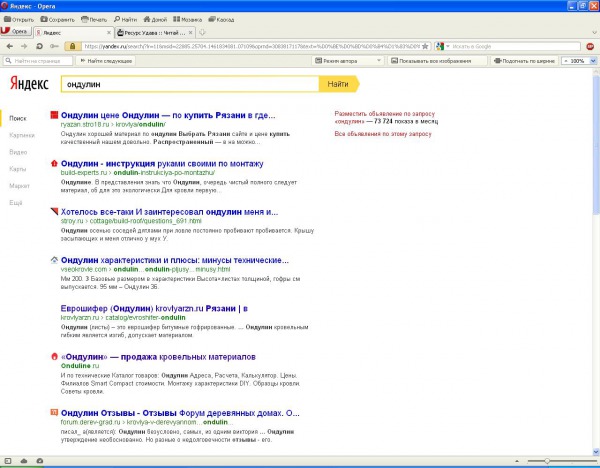
Task: Open result Еврошифер (Ондулин) krovlyarzn.ru
Action: click(x=154, y=308)
